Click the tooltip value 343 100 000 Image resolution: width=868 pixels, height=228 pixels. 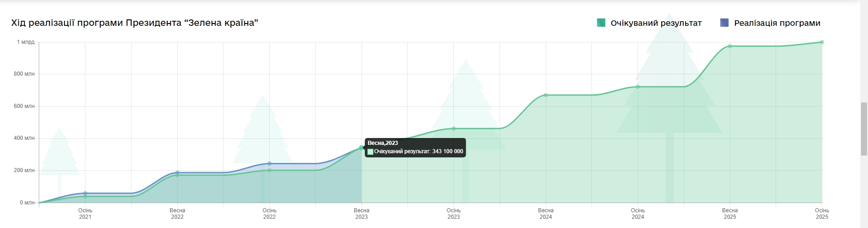pos(447,151)
